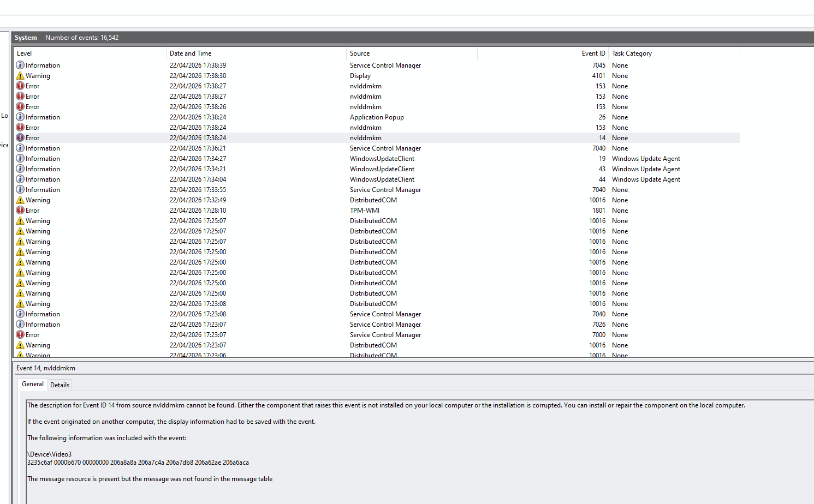Sort by the Event ID column header
This screenshot has height=504, width=814.
[x=543, y=53]
